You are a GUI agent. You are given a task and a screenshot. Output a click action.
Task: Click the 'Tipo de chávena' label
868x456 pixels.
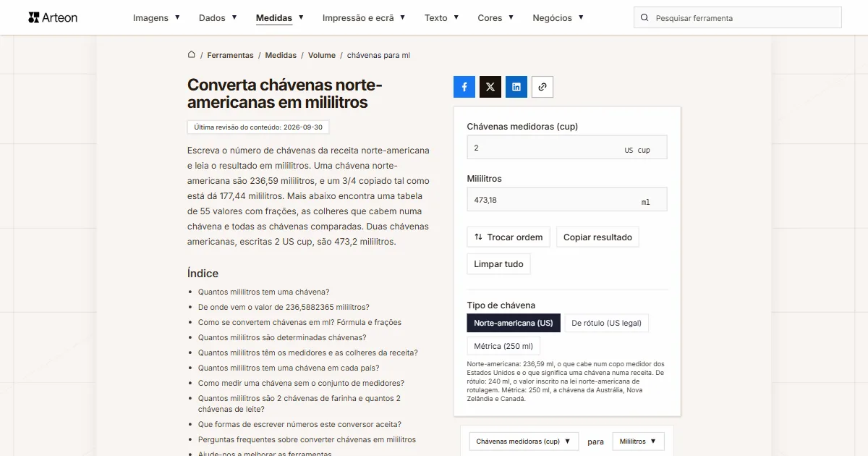pos(501,305)
